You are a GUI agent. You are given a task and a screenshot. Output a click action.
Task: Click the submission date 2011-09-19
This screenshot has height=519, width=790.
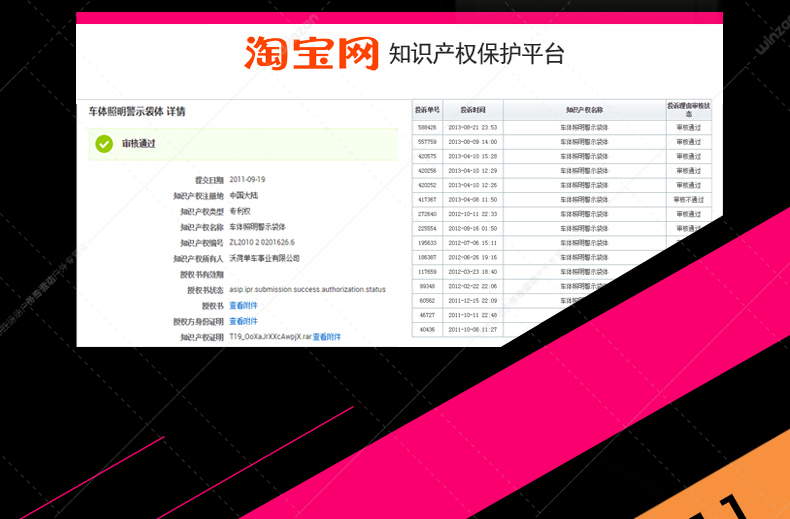coord(247,179)
